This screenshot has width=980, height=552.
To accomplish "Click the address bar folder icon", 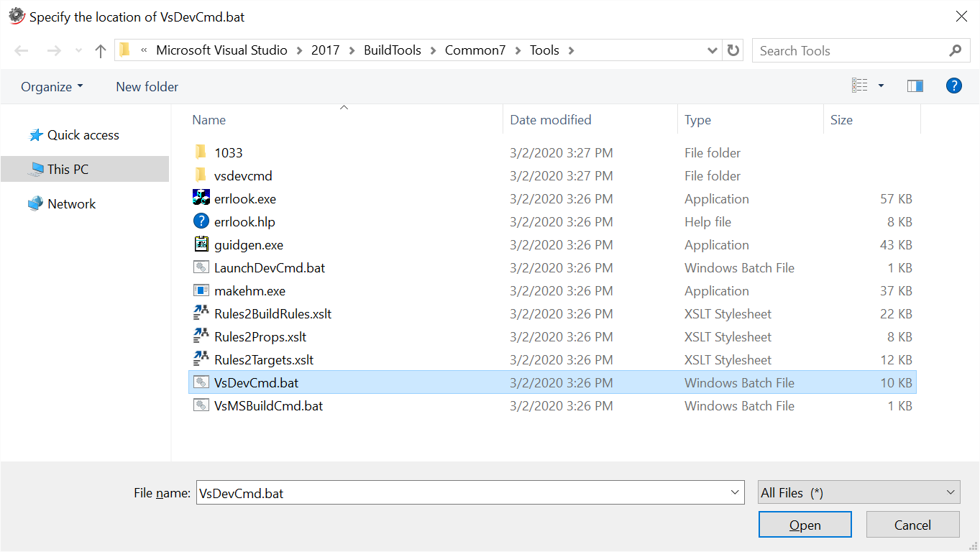I will point(125,50).
